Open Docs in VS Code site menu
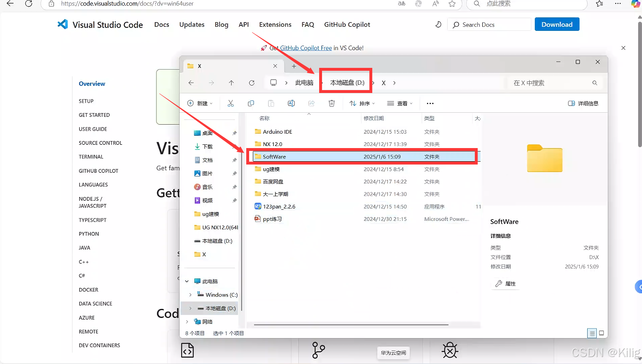The width and height of the screenshot is (642, 364). pyautogui.click(x=162, y=25)
